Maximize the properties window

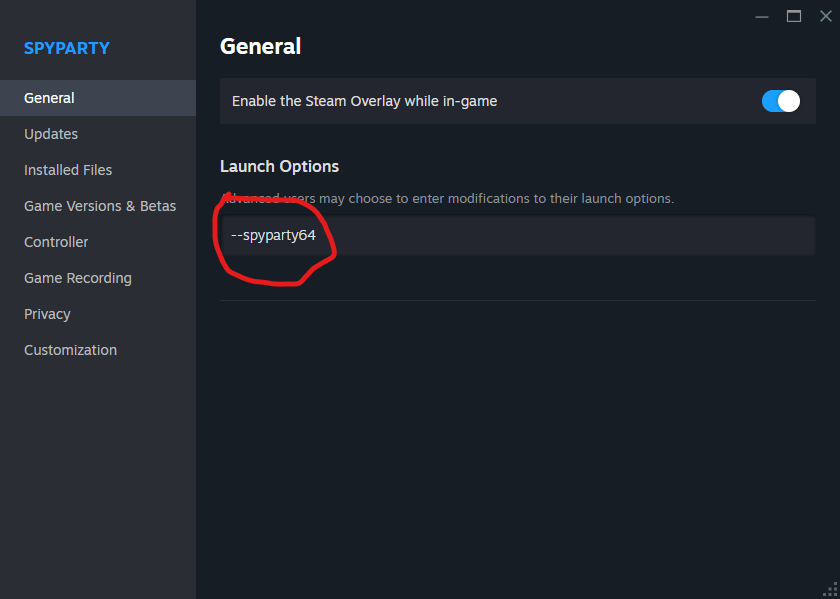pyautogui.click(x=794, y=17)
